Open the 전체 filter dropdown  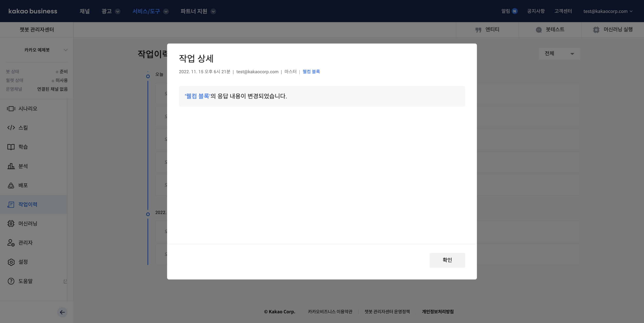click(x=559, y=53)
